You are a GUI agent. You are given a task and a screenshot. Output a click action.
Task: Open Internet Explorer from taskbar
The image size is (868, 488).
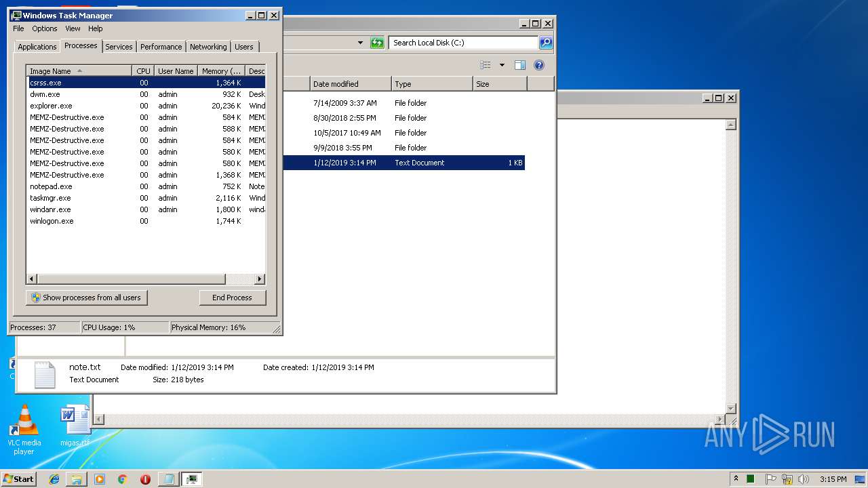55,479
